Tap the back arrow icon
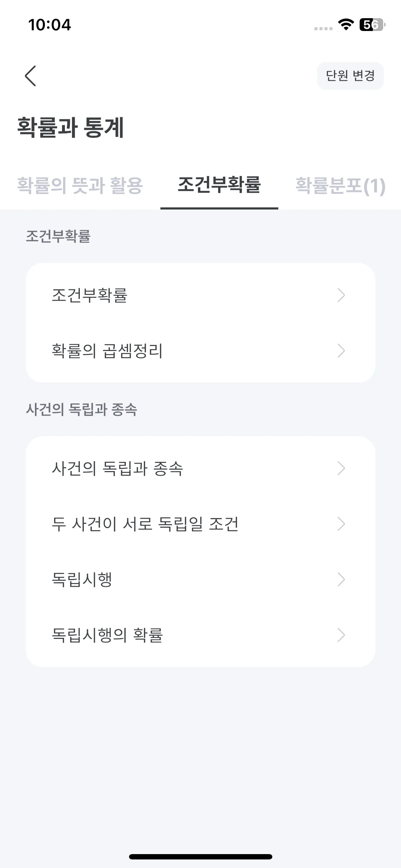The width and height of the screenshot is (401, 868). coord(30,76)
